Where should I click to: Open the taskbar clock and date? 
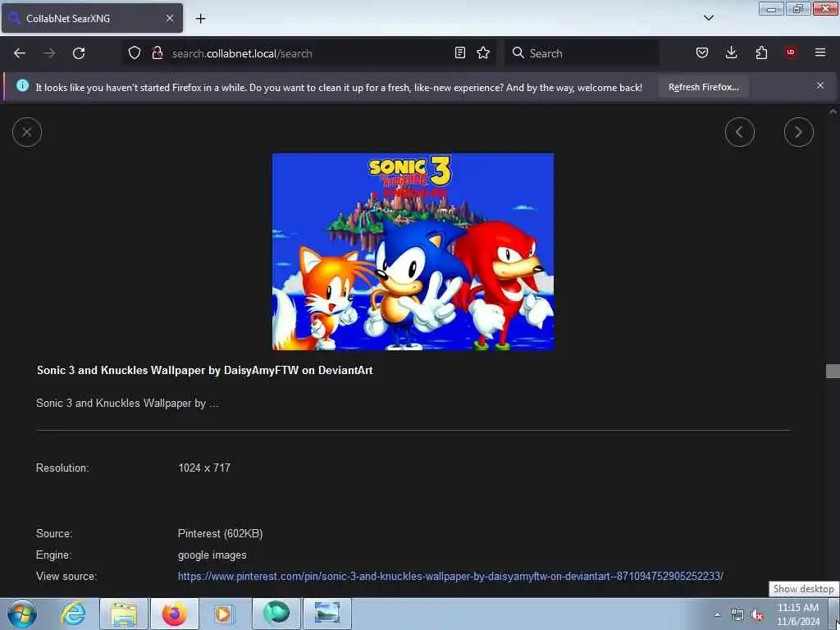coord(798,614)
